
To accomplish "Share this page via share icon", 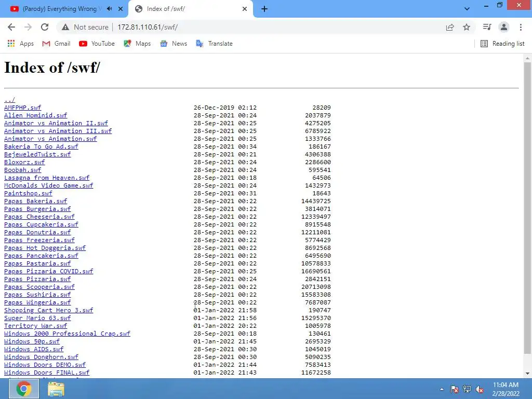I will (x=450, y=27).
